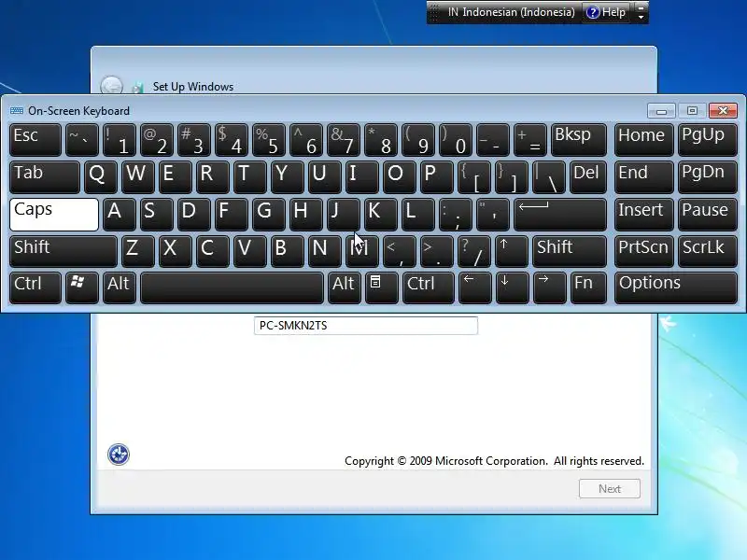Click the PgUp key

708,140
